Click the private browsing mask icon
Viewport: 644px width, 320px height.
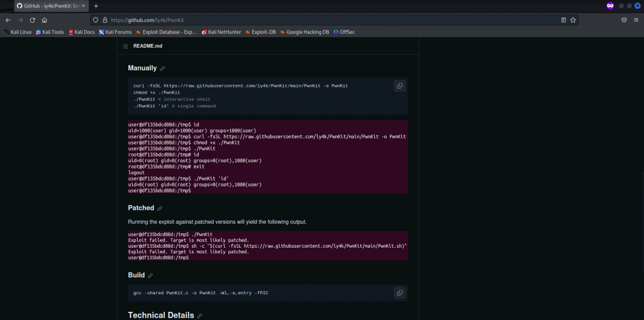point(610,6)
